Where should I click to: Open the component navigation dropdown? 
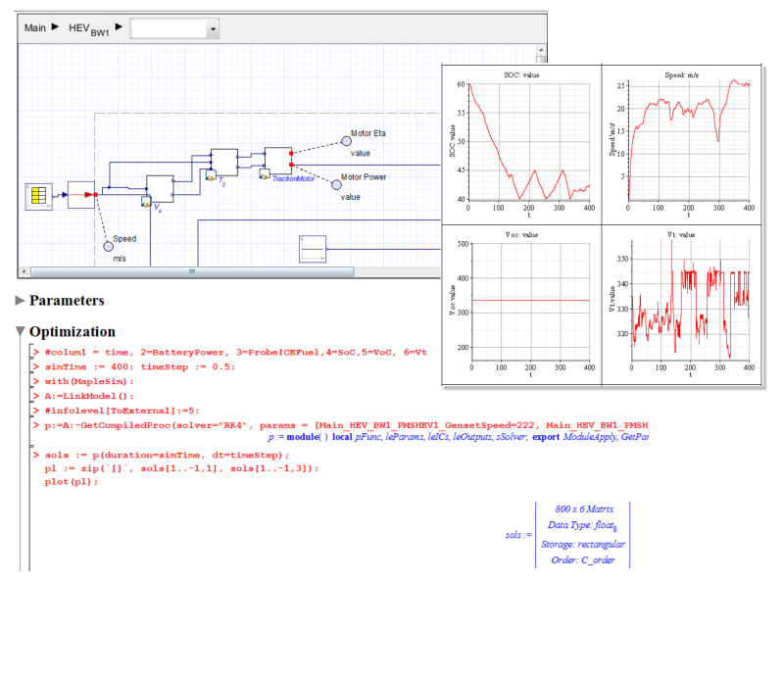click(x=213, y=30)
